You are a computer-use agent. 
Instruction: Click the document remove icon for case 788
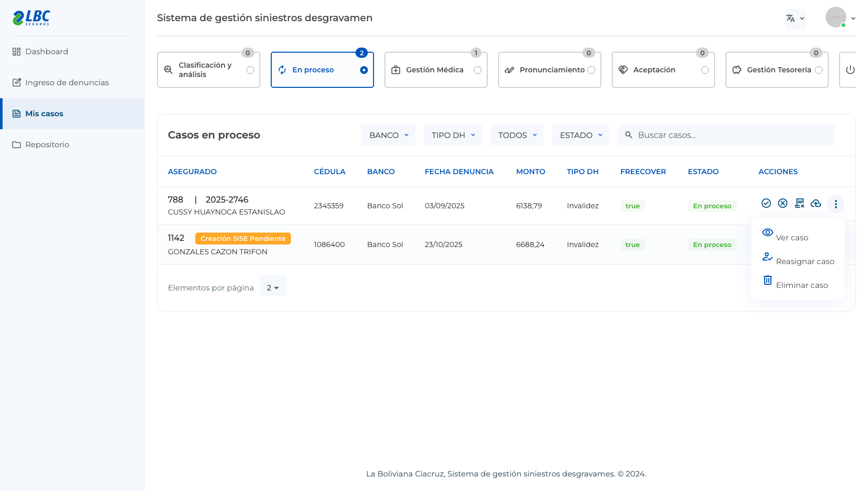[x=799, y=203]
